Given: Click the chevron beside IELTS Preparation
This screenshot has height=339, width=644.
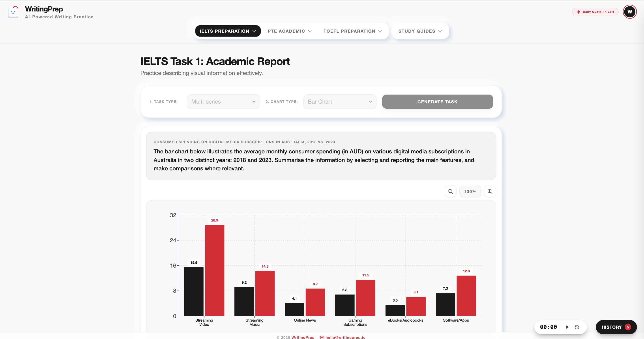Looking at the screenshot, I should 254,31.
